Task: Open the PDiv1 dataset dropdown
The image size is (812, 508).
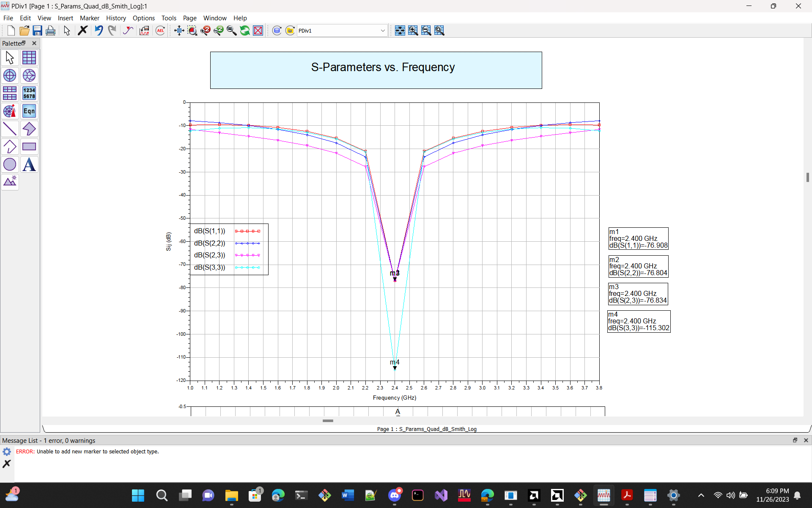Action: (383, 30)
